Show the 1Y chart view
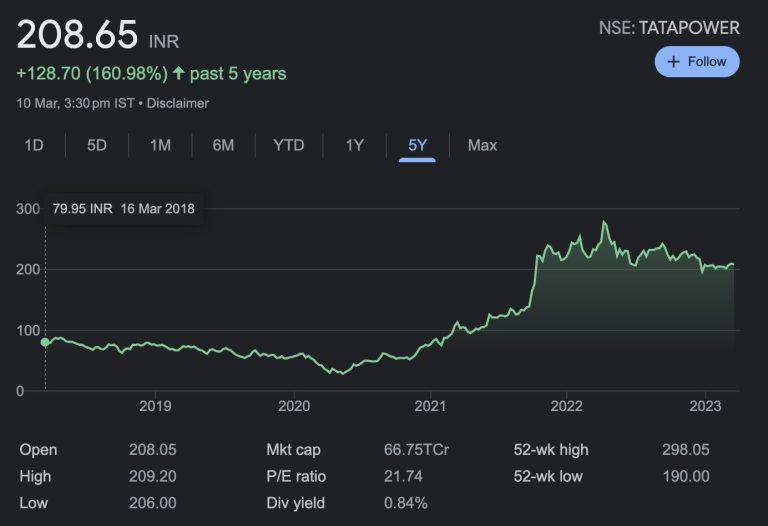Screen dimensions: 768x526 click(354, 145)
